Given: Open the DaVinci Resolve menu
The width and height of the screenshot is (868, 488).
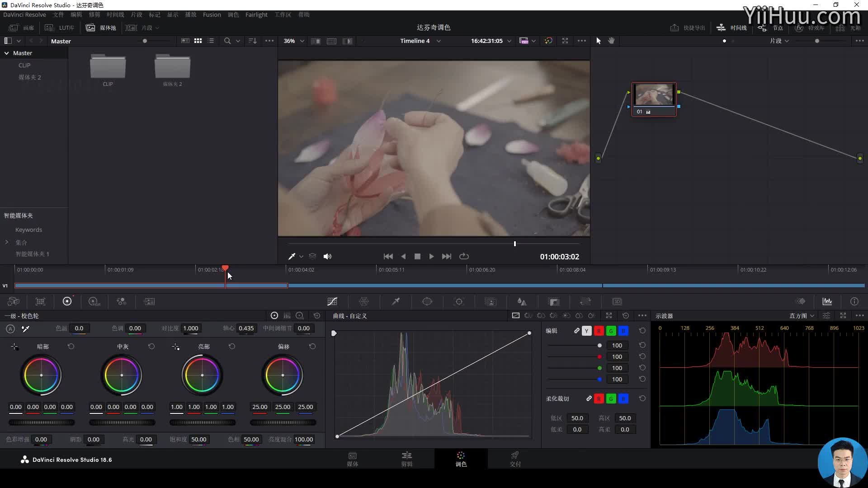Looking at the screenshot, I should (24, 14).
